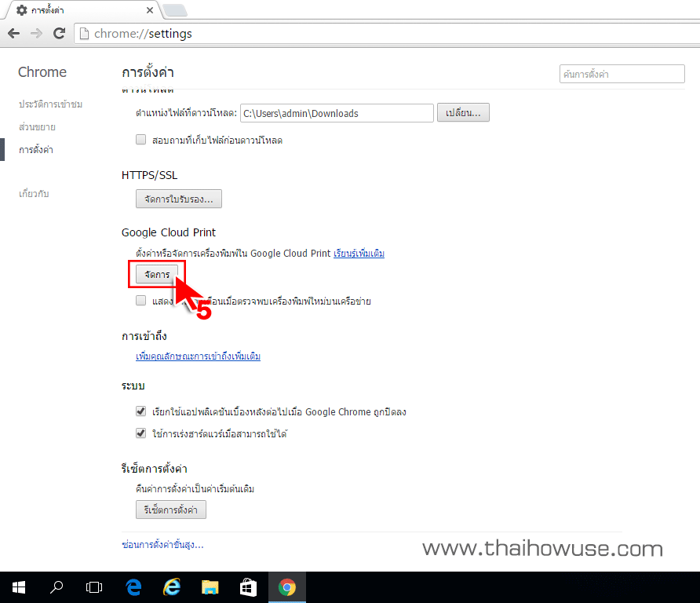Click the รีเซ็ตการตั้งค่า reset button
Screen dimensions: 700x603
(x=171, y=510)
